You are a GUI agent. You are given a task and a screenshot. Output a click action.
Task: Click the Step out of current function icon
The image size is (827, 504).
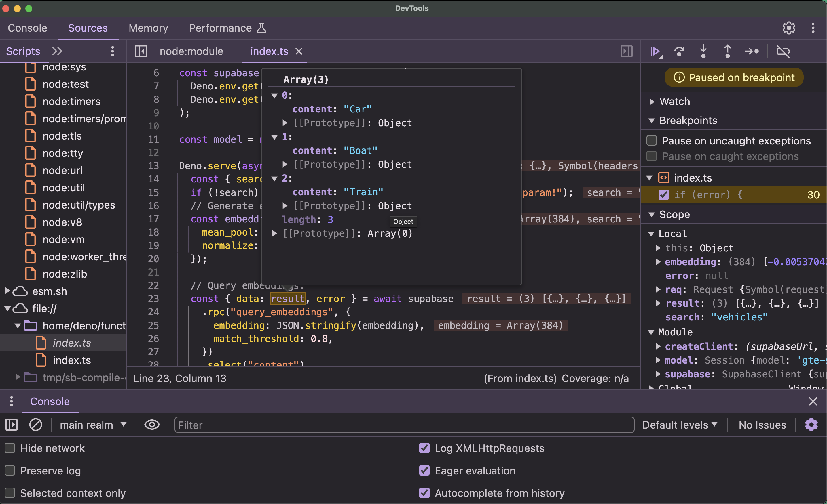coord(727,51)
